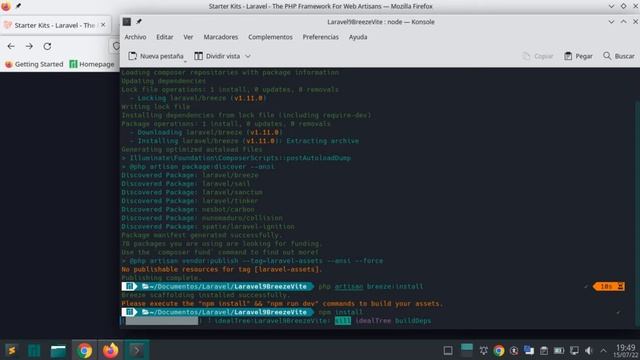Open a new tab with Nueva pestaña
This screenshot has width=640, height=360.
(x=156, y=56)
